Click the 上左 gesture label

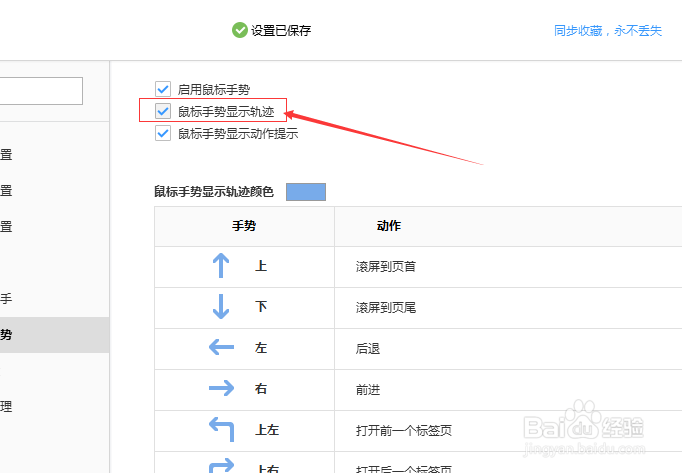tap(267, 430)
